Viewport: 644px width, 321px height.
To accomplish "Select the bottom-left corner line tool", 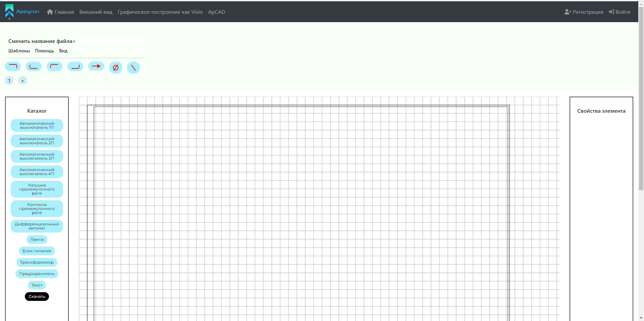I will coord(34,66).
